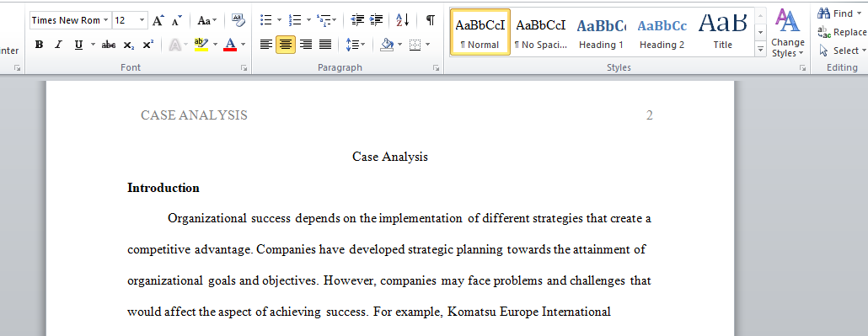Screen dimensions: 868x336
Task: Click the Borders icon
Action: [415, 45]
